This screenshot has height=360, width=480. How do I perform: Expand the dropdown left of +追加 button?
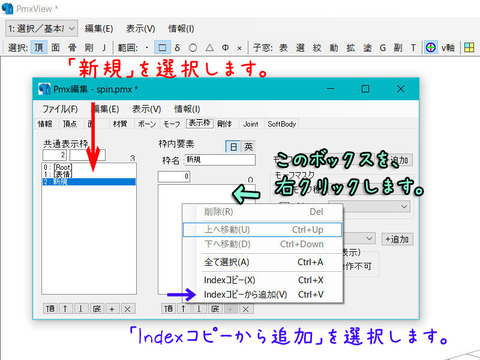click(369, 239)
